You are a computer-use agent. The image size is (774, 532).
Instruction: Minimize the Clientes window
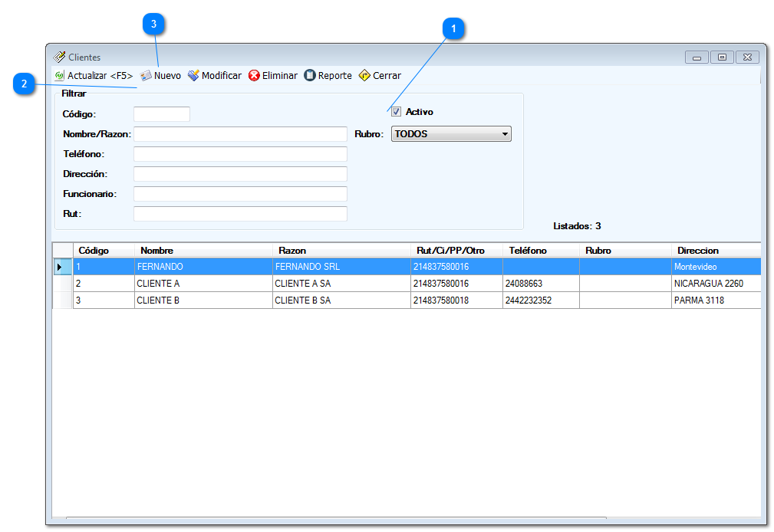point(697,57)
